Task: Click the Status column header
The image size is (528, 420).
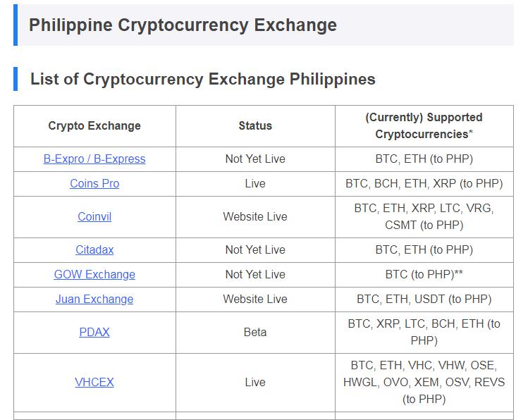Action: (255, 125)
